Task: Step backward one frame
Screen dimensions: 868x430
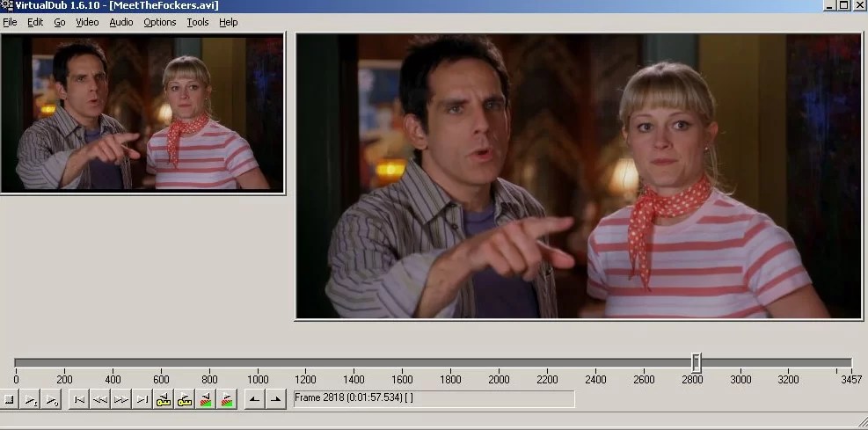Action: pos(100,399)
